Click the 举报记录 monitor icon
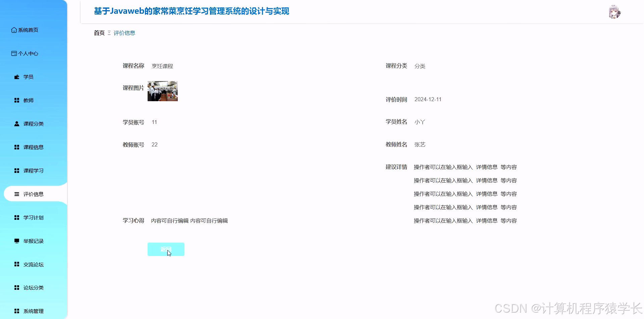644x319 pixels. 16,241
